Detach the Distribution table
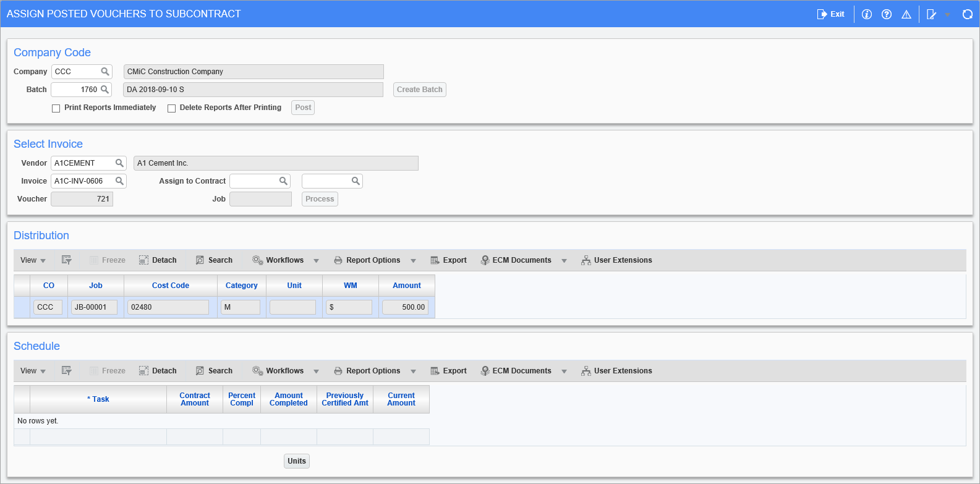The width and height of the screenshot is (980, 484). [158, 260]
